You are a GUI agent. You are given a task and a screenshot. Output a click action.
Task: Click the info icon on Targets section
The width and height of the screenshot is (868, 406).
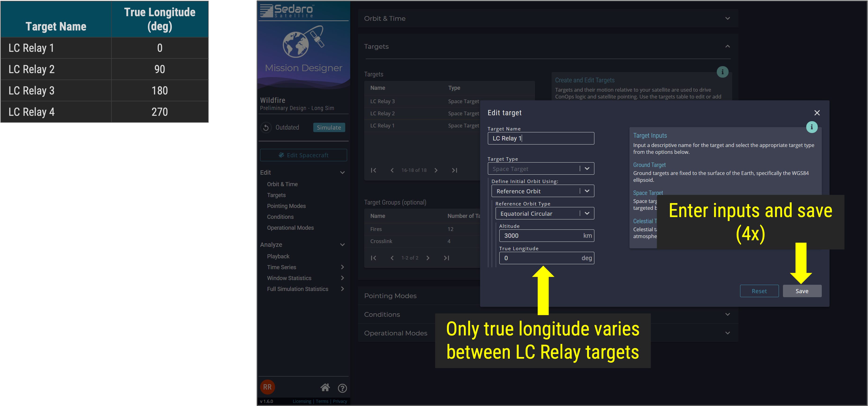pos(722,71)
